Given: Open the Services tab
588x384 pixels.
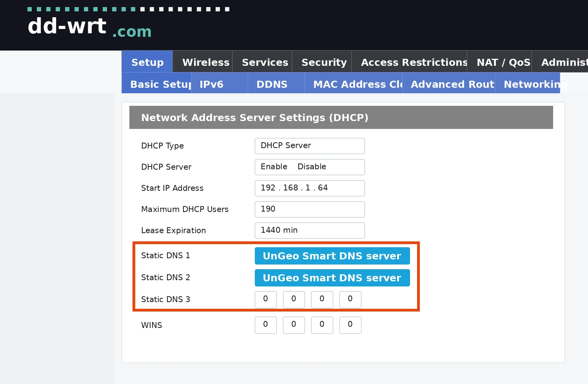Looking at the screenshot, I should [x=262, y=62].
